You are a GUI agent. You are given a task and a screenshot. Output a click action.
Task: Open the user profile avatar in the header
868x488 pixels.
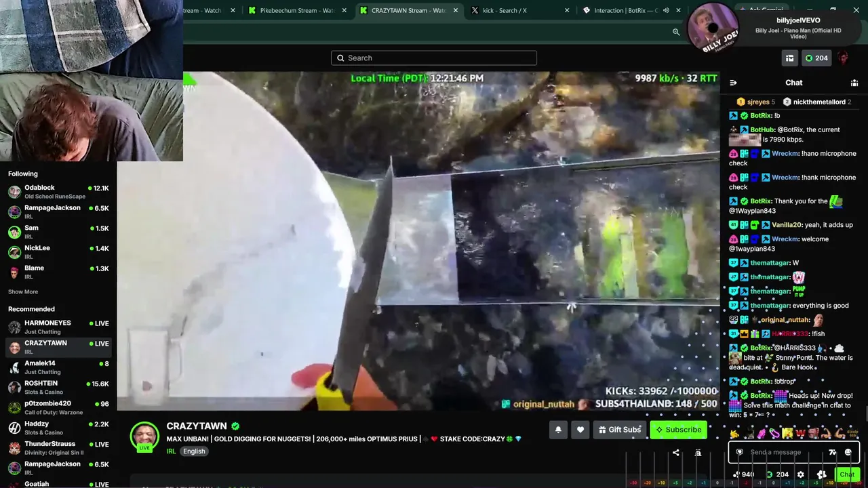(x=843, y=58)
